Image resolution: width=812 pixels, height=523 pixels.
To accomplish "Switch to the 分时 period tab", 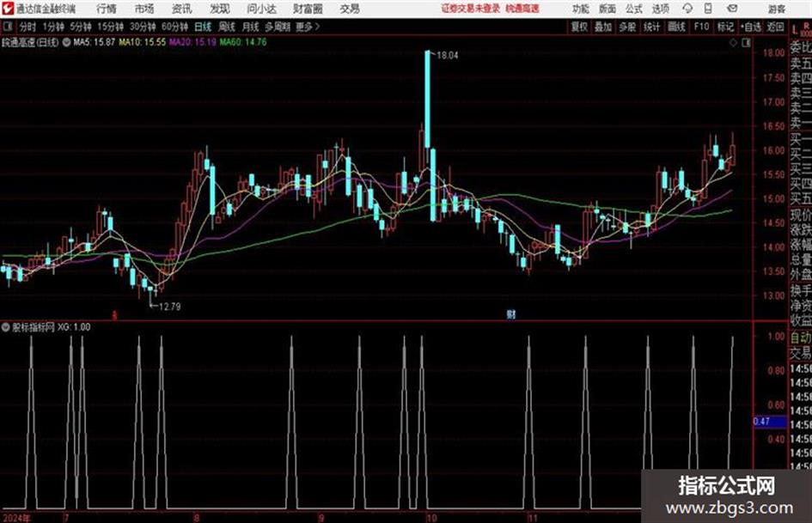I will pos(28,27).
